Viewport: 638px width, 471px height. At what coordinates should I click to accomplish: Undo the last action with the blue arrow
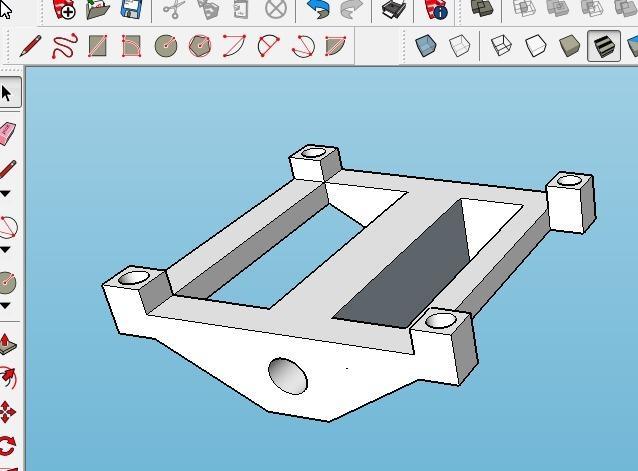[318, 9]
